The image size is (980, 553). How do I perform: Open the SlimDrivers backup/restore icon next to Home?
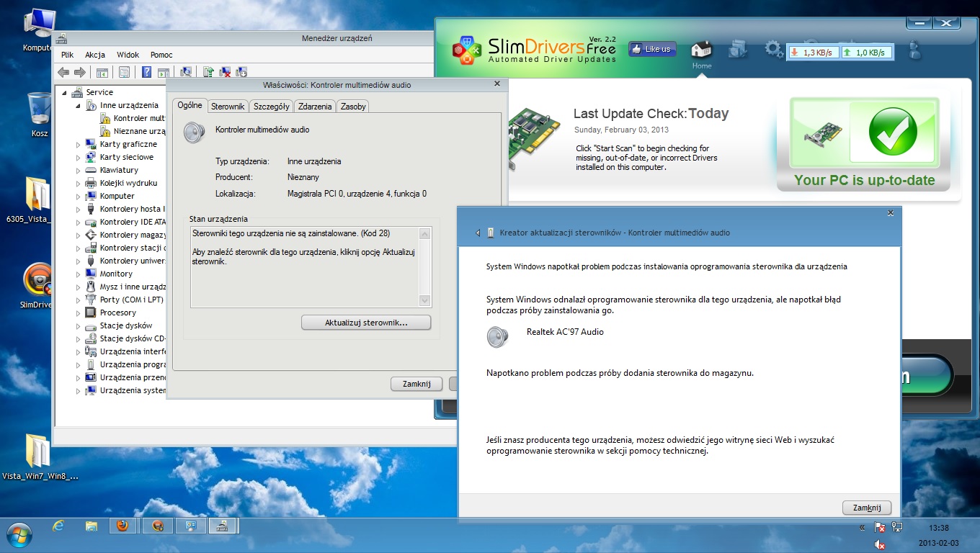[x=738, y=49]
